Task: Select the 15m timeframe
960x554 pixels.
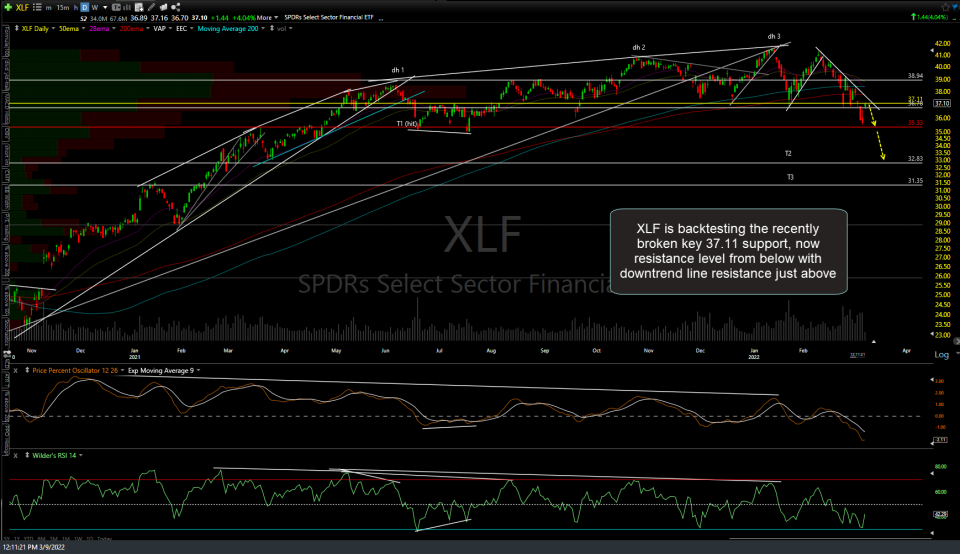Action: pyautogui.click(x=62, y=7)
